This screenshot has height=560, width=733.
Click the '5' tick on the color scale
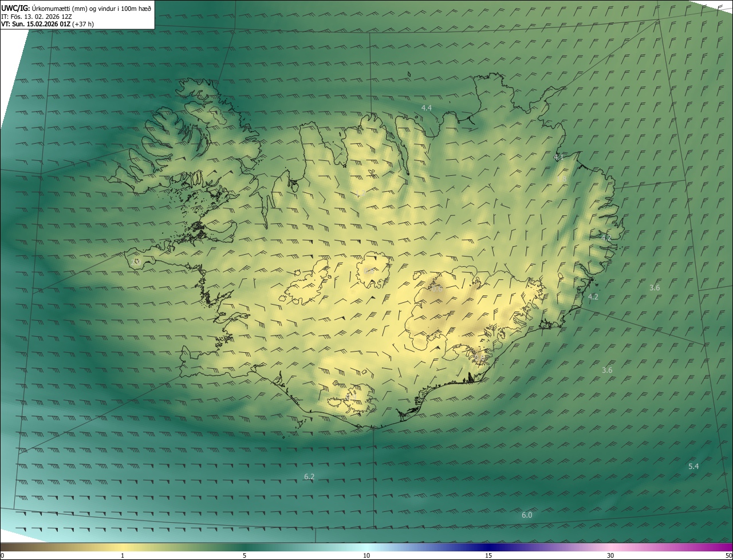[245, 555]
